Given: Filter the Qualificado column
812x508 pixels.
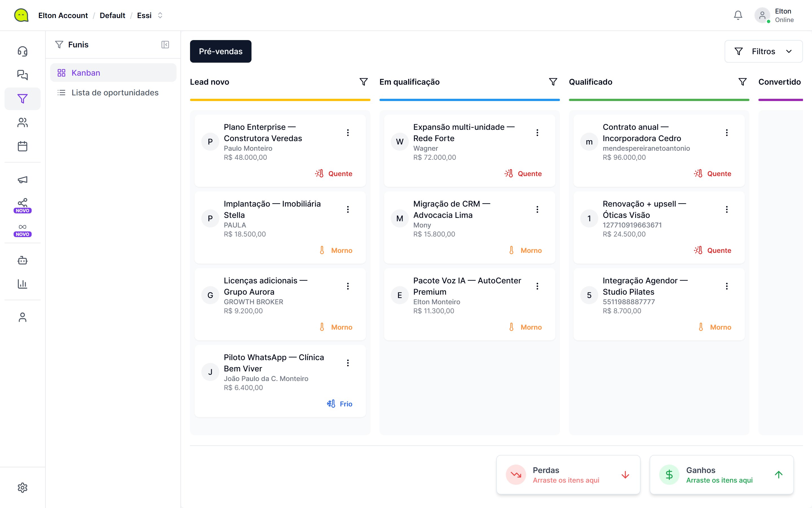Looking at the screenshot, I should point(743,82).
